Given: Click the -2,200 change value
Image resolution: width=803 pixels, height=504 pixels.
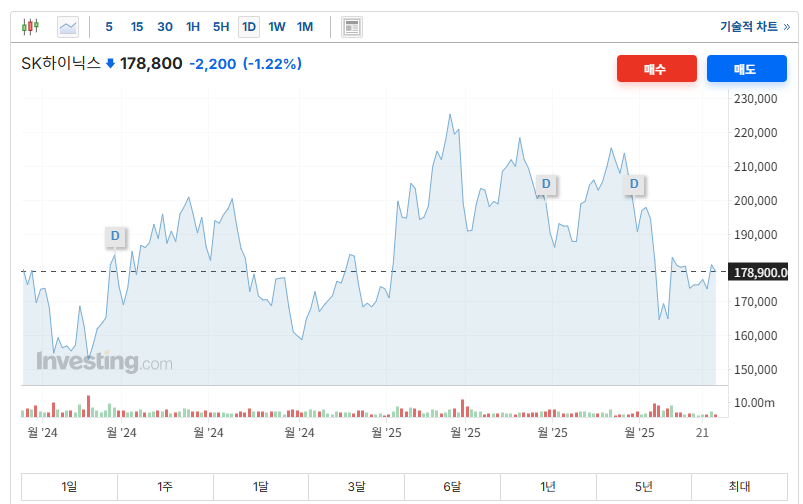Looking at the screenshot, I should 213,64.
